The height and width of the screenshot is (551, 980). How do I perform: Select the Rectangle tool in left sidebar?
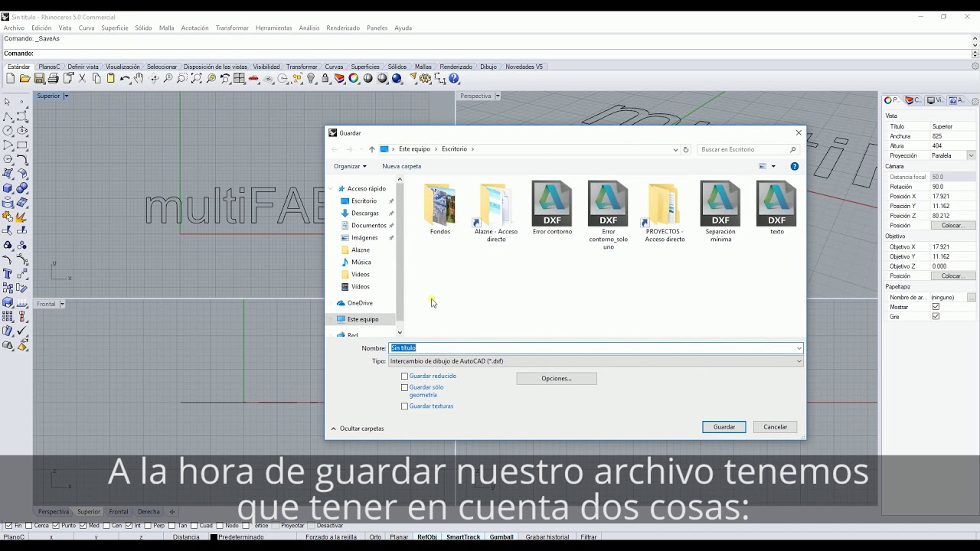point(22,145)
